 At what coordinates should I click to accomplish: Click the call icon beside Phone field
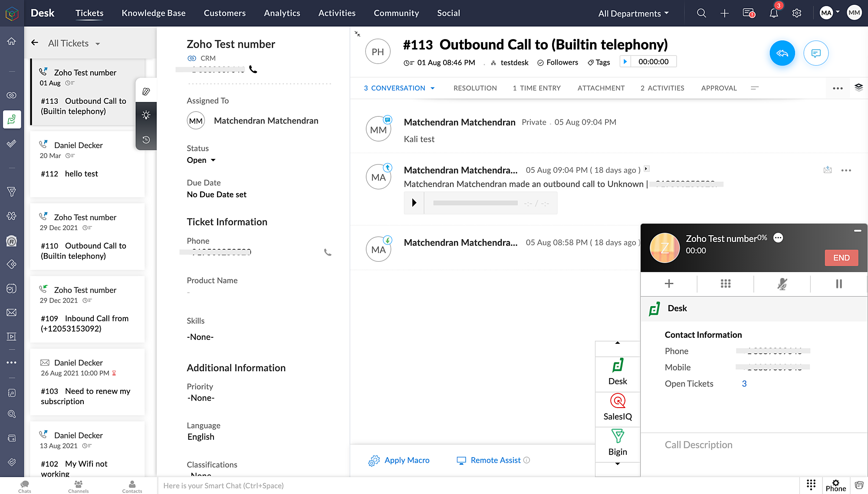[328, 252]
